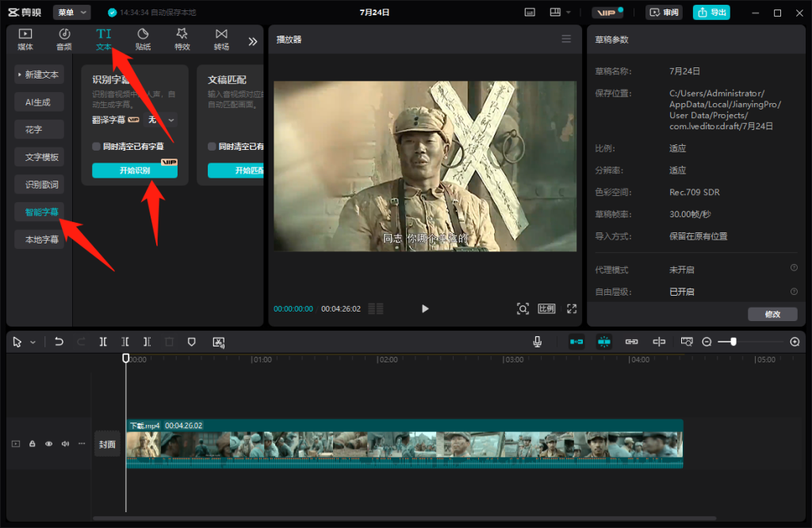The image size is (812, 528).
Task: Open main track more options dots
Action: click(x=82, y=444)
